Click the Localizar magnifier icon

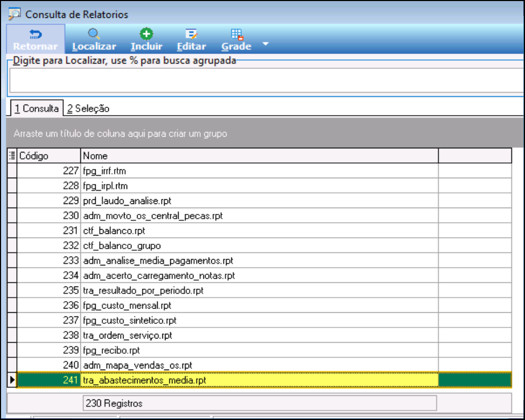click(94, 34)
